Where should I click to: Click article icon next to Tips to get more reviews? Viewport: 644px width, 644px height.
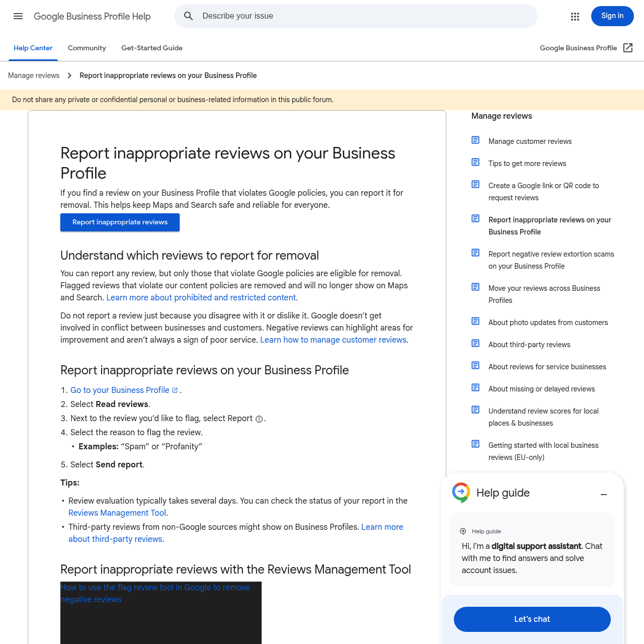475,162
